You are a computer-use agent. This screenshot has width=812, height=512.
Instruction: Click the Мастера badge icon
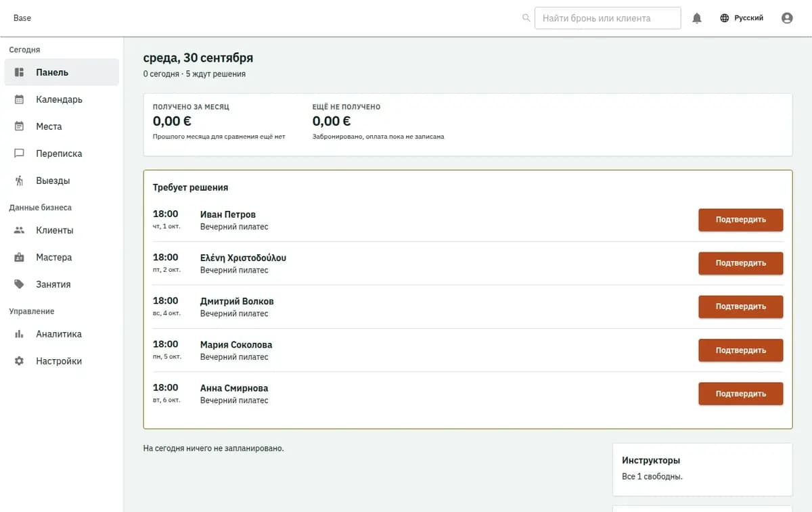pos(20,257)
